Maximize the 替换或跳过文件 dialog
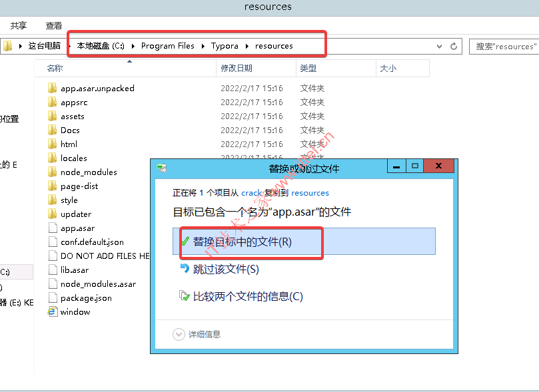 [x=415, y=166]
